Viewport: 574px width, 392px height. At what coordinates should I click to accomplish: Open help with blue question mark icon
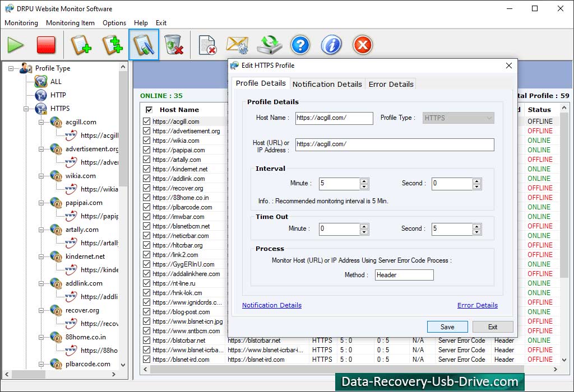point(300,45)
